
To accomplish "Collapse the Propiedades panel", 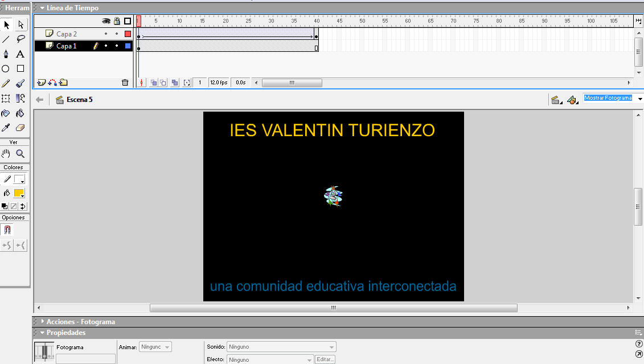I will pyautogui.click(x=42, y=332).
